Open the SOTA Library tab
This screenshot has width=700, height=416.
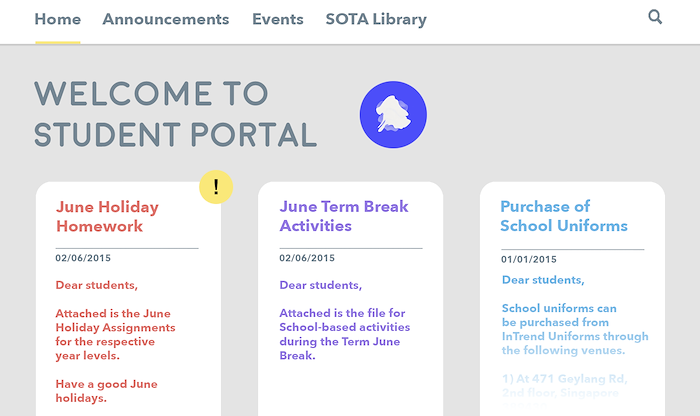(376, 19)
